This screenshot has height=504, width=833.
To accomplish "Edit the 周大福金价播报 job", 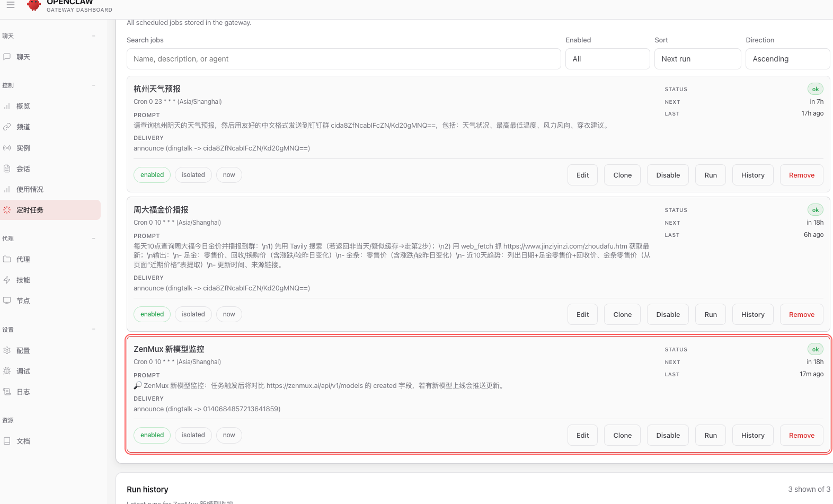I will (583, 314).
